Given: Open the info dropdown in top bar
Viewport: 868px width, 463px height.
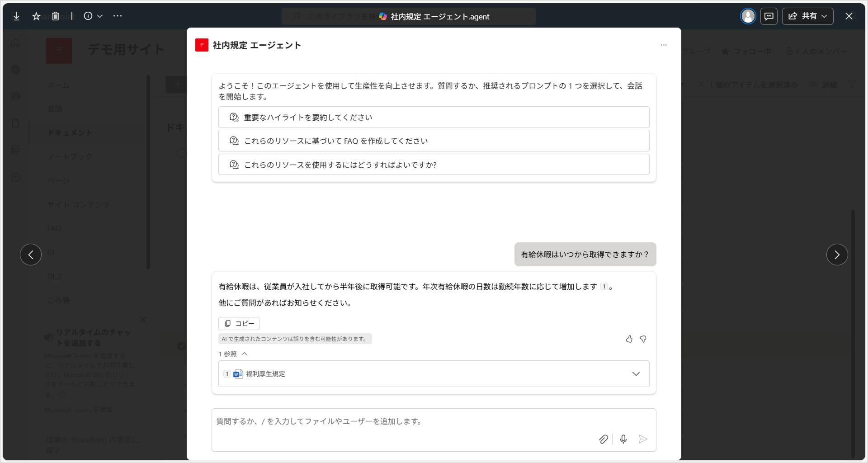Looking at the screenshot, I should pos(93,16).
